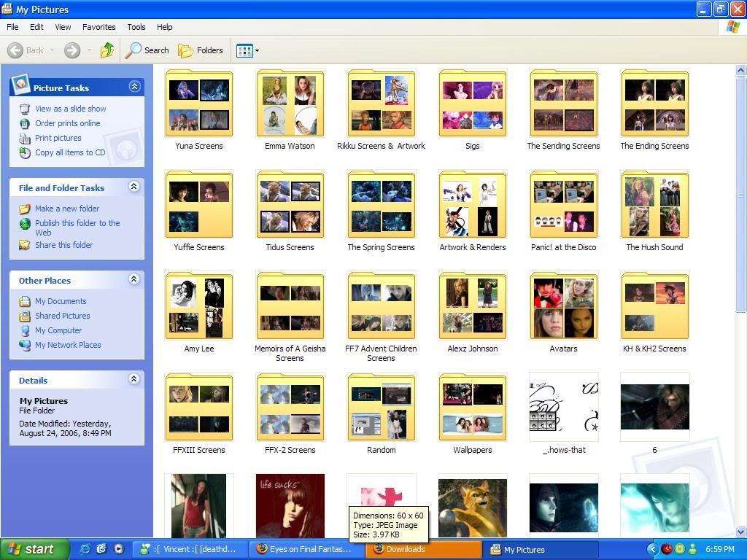Click the Forward navigation arrow

click(x=72, y=50)
